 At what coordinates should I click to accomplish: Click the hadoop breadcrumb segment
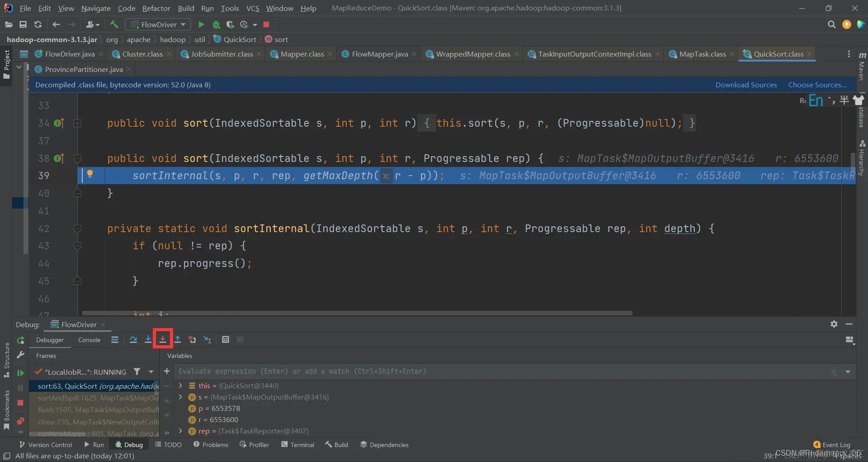coord(173,39)
